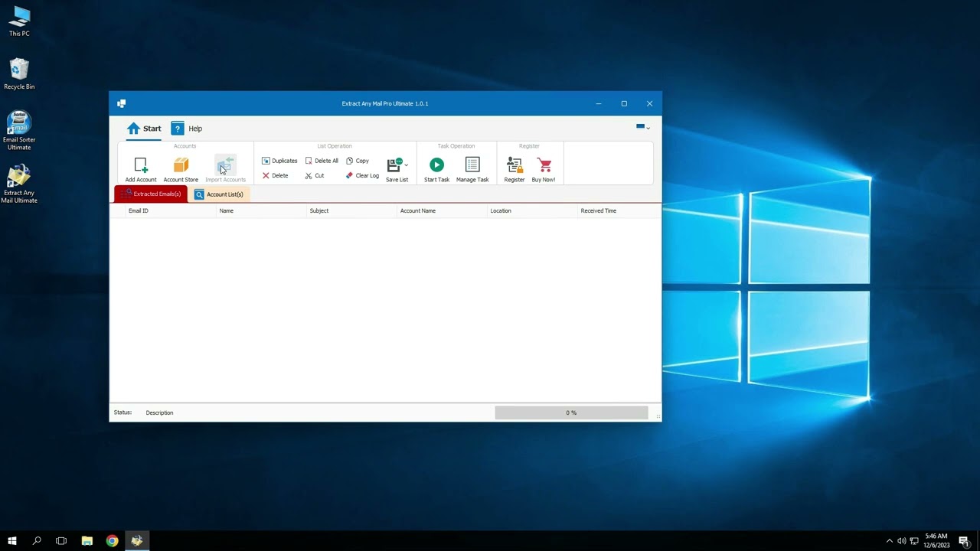The width and height of the screenshot is (980, 551).
Task: Open This PC desktop icon
Action: pos(19,21)
